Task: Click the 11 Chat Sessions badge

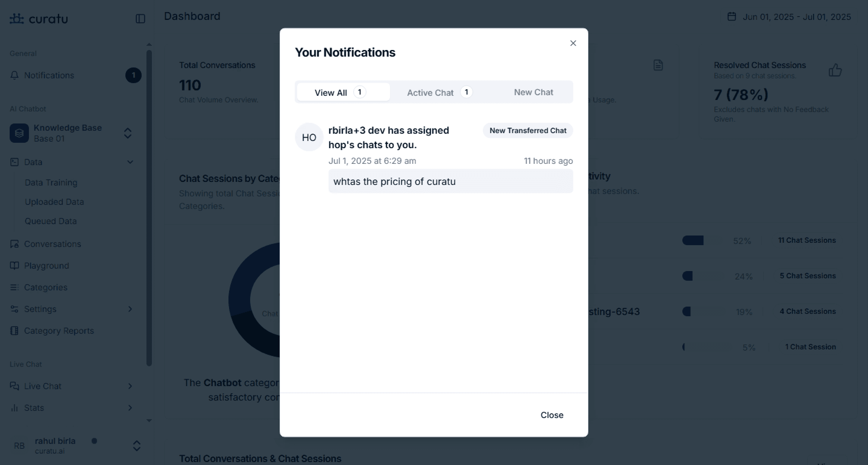Action: pyautogui.click(x=807, y=240)
